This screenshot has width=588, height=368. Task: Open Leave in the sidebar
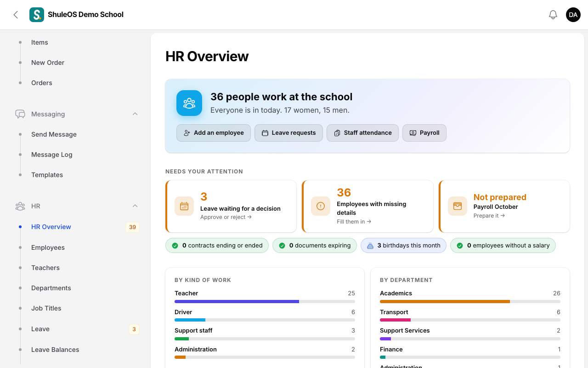click(40, 329)
